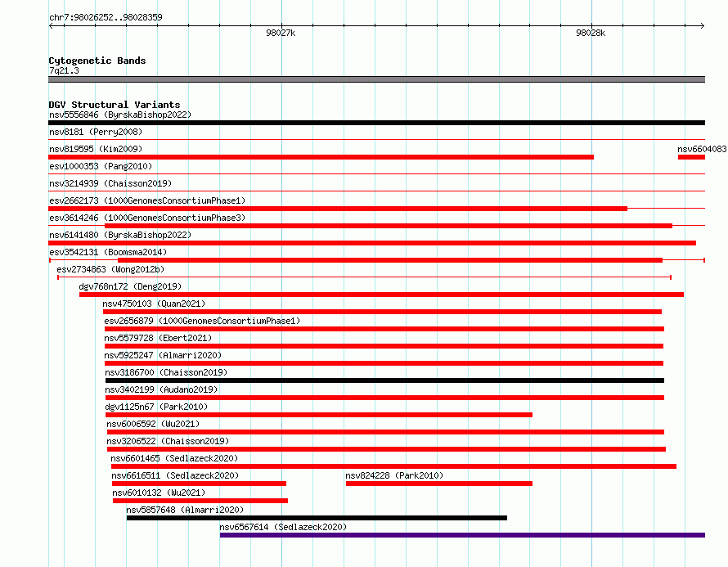Click nsv6601465 (Sedlazeck2020) label
Image resolution: width=728 pixels, height=567 pixels.
(x=174, y=458)
